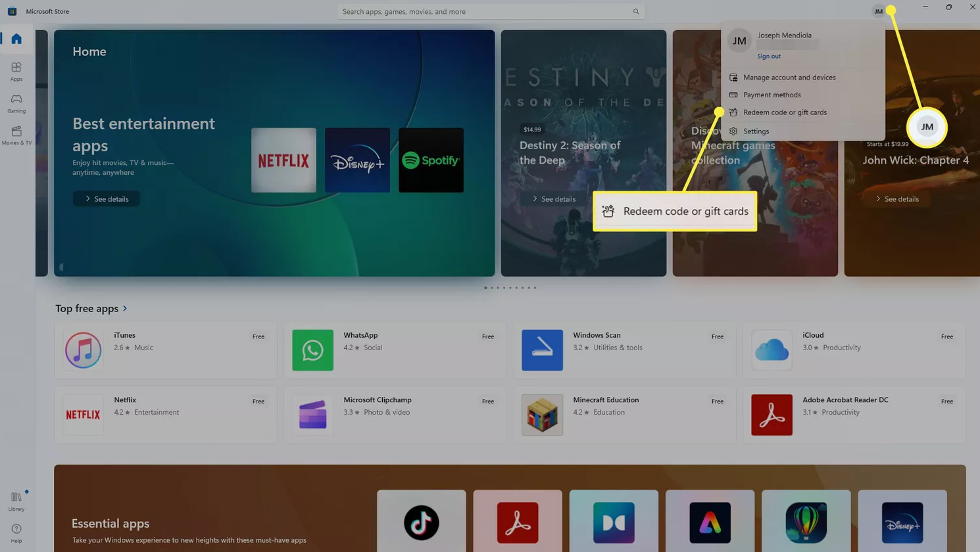Open the Disney+ tile in entertainment banner

pyautogui.click(x=357, y=160)
